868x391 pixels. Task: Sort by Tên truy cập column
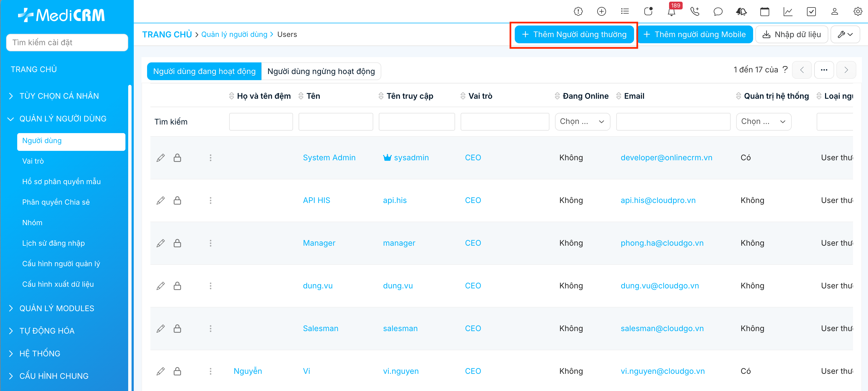[x=409, y=96]
